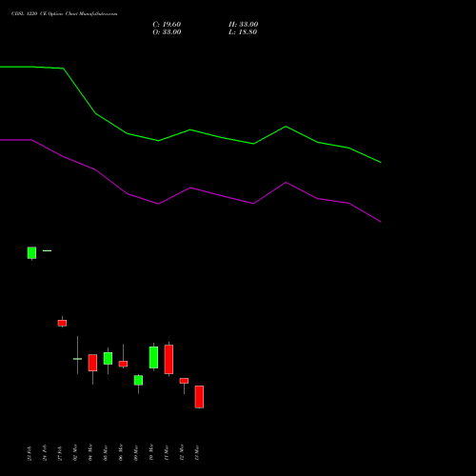Click the CDSL 1220 CE chart title
This screenshot has width=476, height=476.
(x=65, y=14)
